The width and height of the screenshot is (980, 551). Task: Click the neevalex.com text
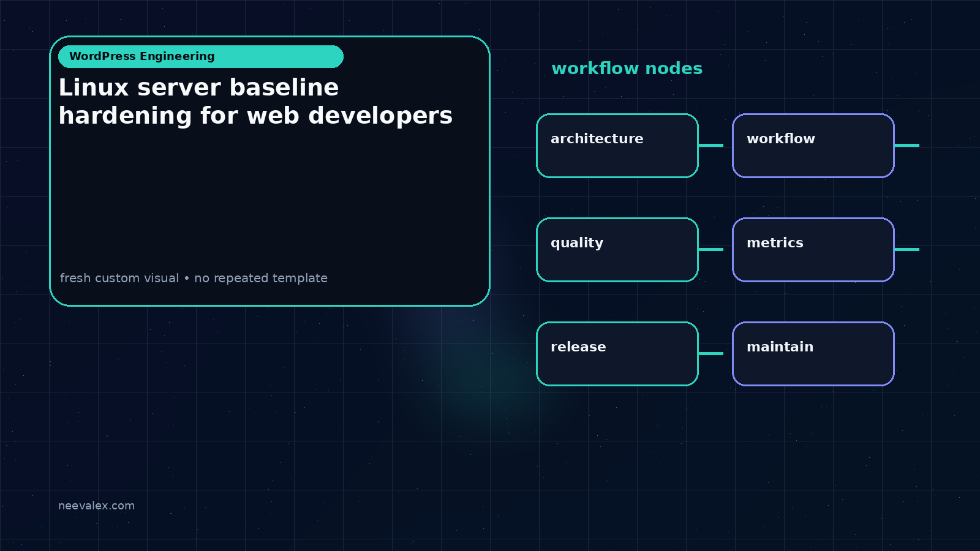(x=96, y=506)
